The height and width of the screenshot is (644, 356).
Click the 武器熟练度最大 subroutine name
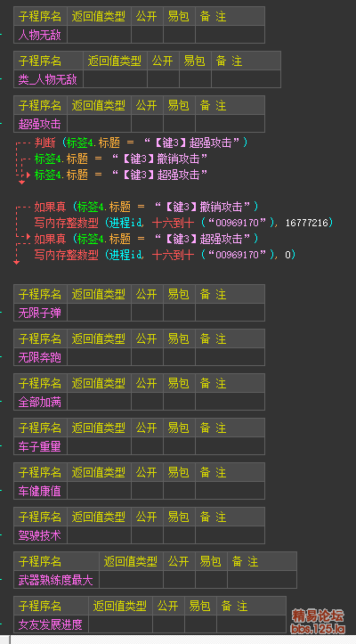[56, 580]
